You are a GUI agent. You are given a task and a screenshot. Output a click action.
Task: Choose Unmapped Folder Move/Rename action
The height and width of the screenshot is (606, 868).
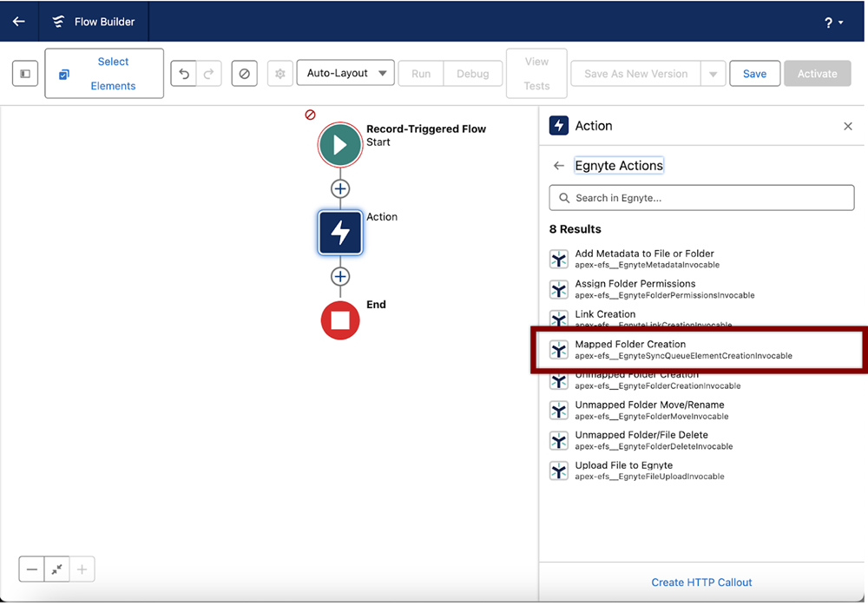click(x=701, y=410)
